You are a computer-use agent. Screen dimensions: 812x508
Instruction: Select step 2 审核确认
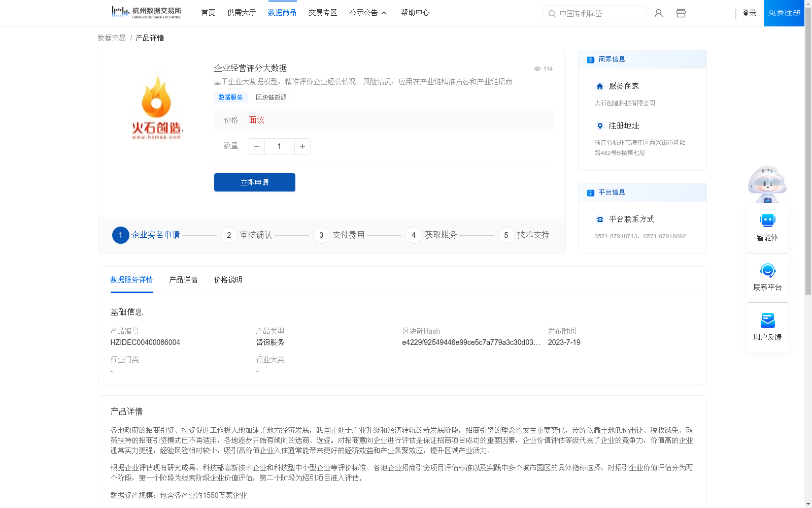click(247, 235)
